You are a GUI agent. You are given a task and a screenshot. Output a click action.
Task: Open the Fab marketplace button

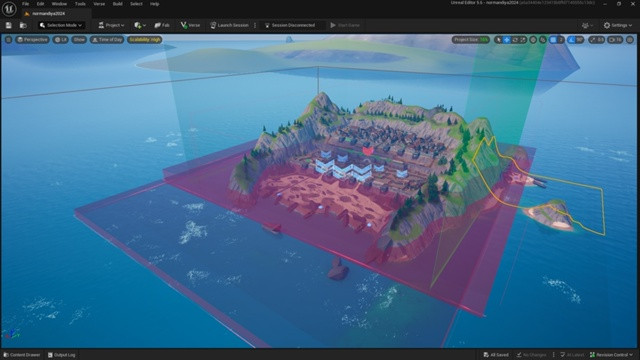point(162,25)
